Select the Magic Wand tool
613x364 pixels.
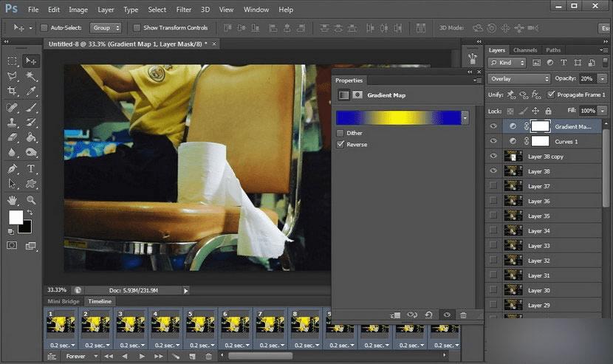coord(31,76)
